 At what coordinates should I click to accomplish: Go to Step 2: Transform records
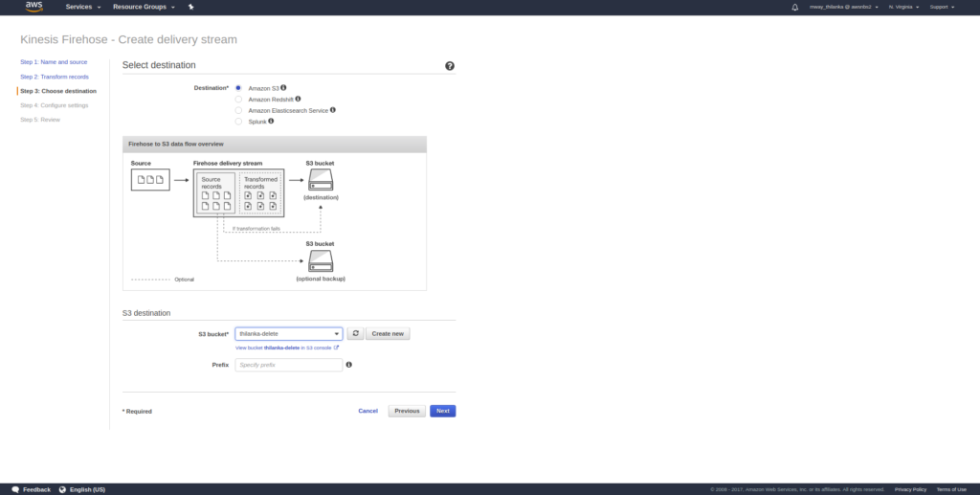pos(55,76)
